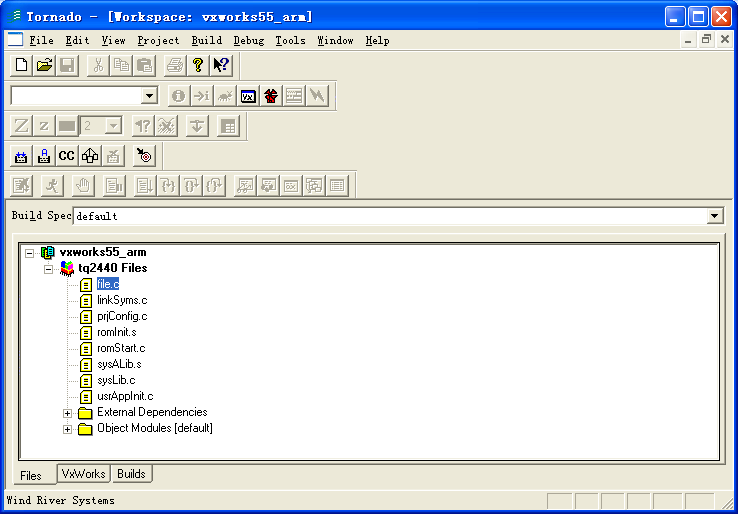Select sysALib.s in the tree
The height and width of the screenshot is (514, 738).
[x=119, y=364]
